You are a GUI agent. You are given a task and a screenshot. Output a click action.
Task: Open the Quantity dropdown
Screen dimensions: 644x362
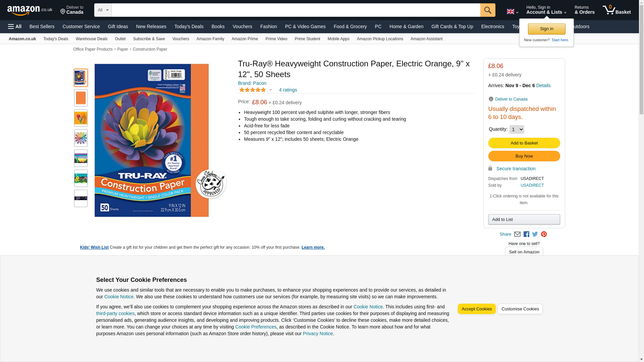point(517,129)
